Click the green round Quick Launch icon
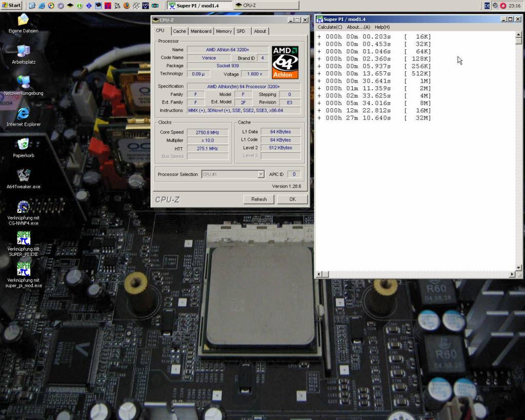The height and width of the screenshot is (420, 525). [79, 5]
